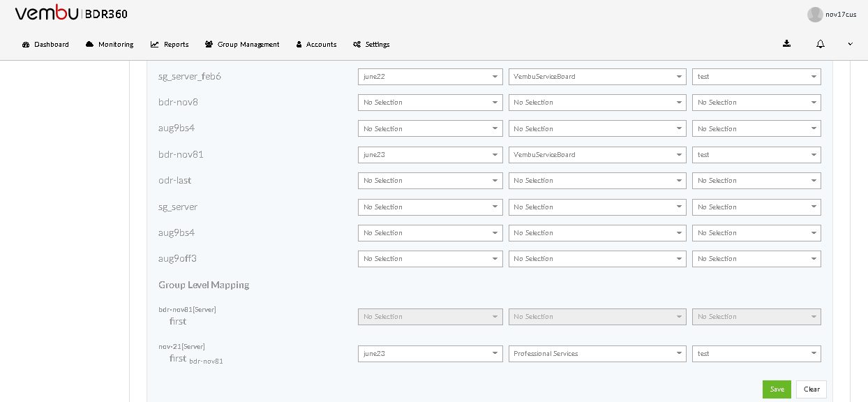Open the Dashboard menu
Screen dimensions: 868x402
[x=46, y=44]
